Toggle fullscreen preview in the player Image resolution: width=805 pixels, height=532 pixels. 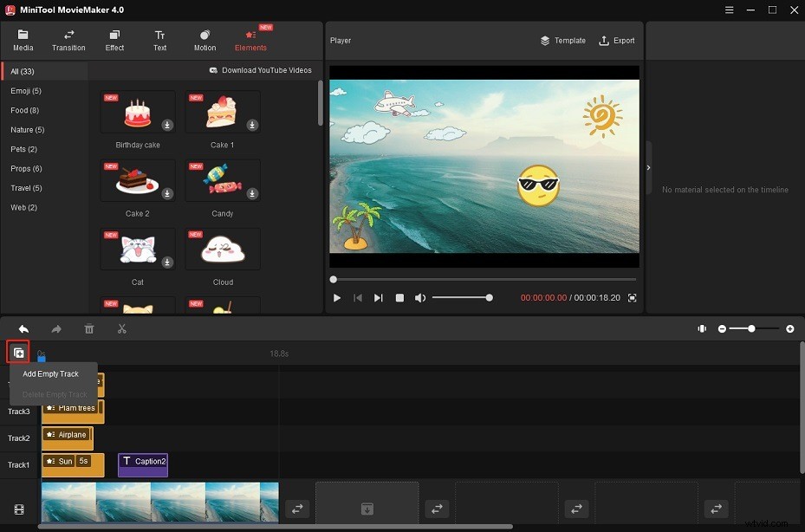pyautogui.click(x=632, y=297)
